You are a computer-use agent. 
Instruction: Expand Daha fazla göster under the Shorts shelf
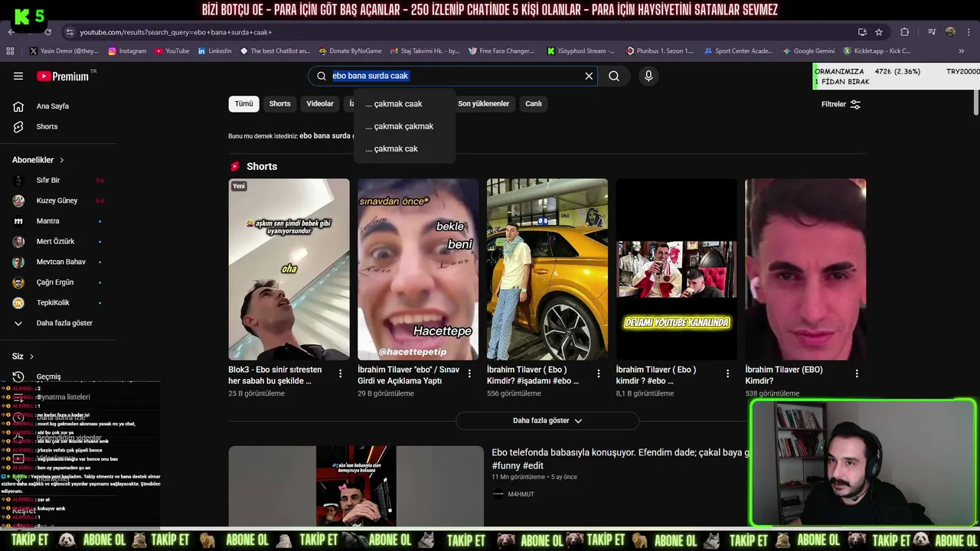(x=547, y=421)
